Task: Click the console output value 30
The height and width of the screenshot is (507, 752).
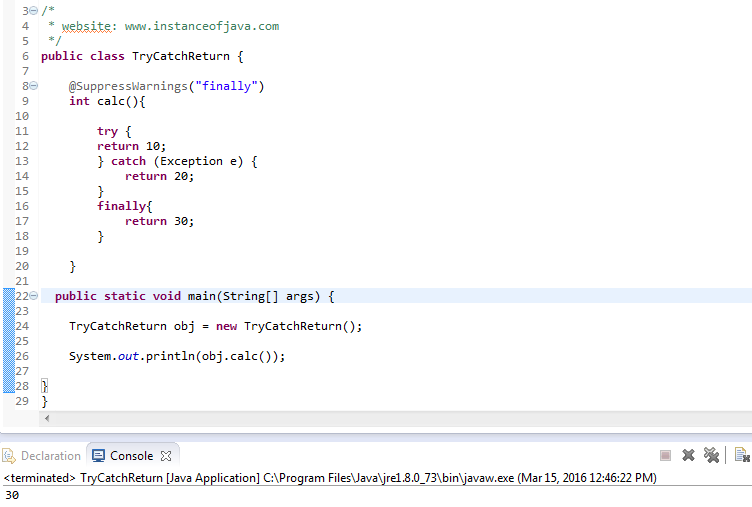Action: click(x=12, y=495)
